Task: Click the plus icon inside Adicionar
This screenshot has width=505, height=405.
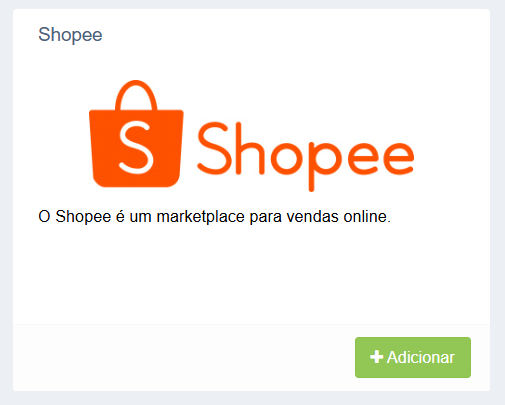Action: (x=376, y=357)
